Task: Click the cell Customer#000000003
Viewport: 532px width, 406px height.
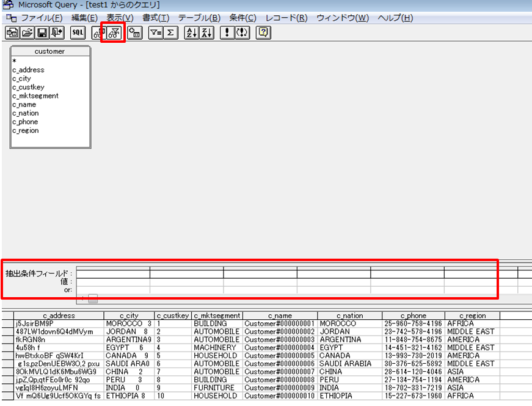Action: click(x=280, y=340)
